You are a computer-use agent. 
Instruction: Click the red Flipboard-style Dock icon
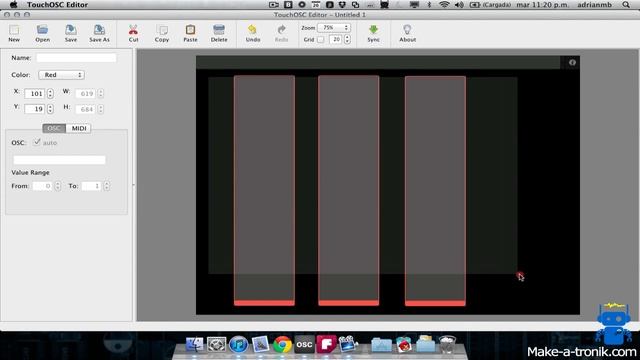pyautogui.click(x=326, y=344)
